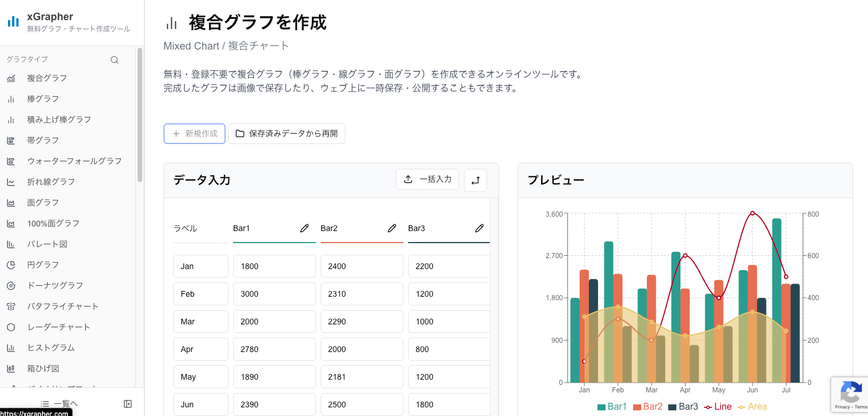Select the 円グラフ (pie chart) icon in sidebar
This screenshot has width=868, height=416.
pyautogui.click(x=12, y=264)
